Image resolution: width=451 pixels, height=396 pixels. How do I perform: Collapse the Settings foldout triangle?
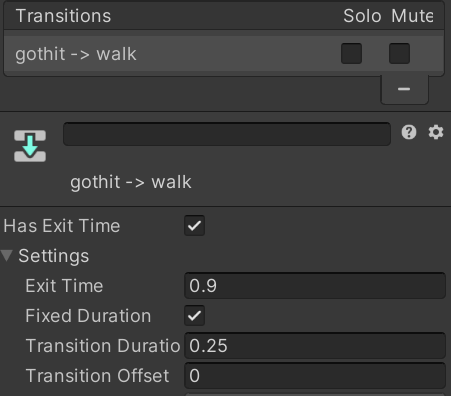pyautogui.click(x=7, y=256)
